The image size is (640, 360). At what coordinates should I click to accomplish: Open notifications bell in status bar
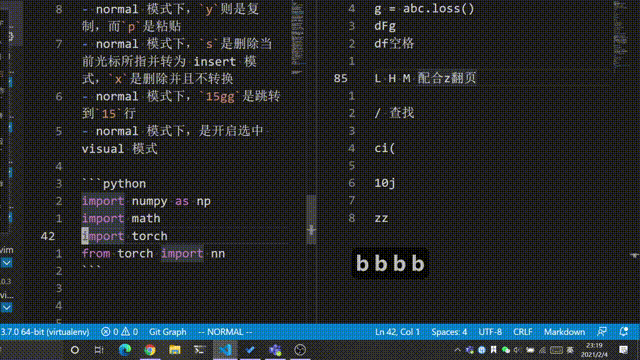[x=623, y=332]
